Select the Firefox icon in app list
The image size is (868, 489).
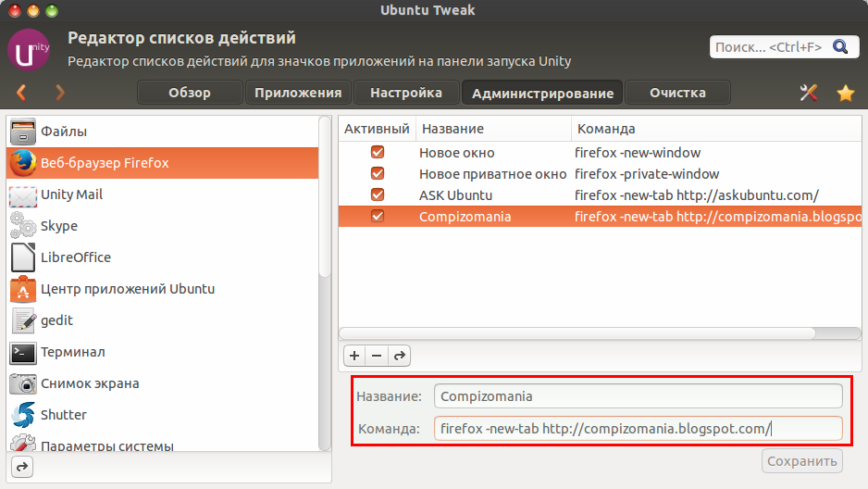click(23, 163)
